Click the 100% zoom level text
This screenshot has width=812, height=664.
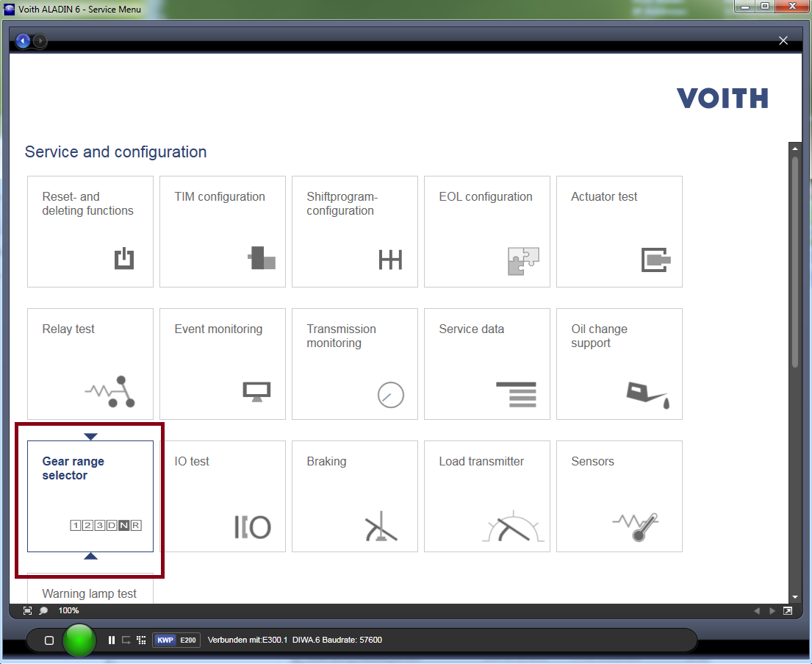68,610
